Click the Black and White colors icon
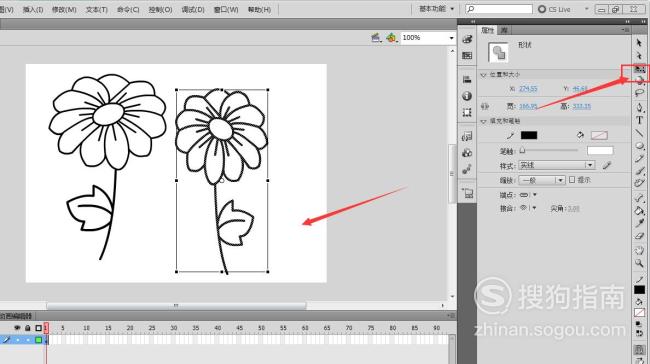Image resolution: width=650 pixels, height=364 pixels. point(639,325)
